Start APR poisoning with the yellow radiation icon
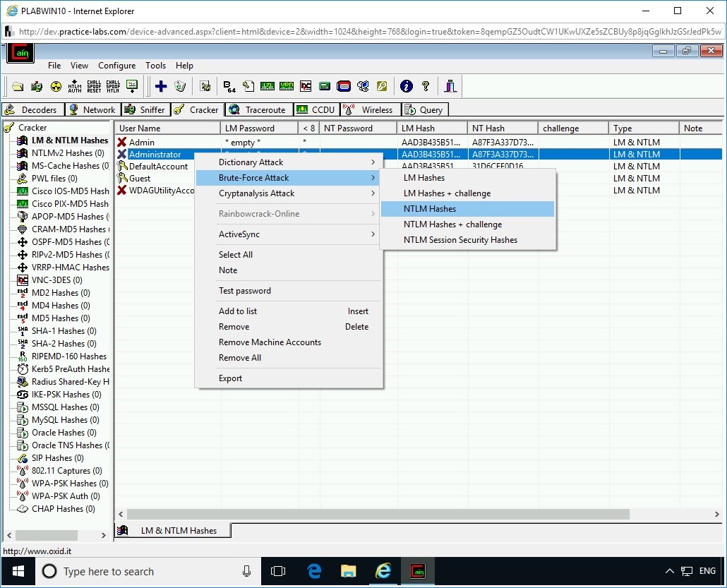Screen dimensions: 727x588 point(56,86)
